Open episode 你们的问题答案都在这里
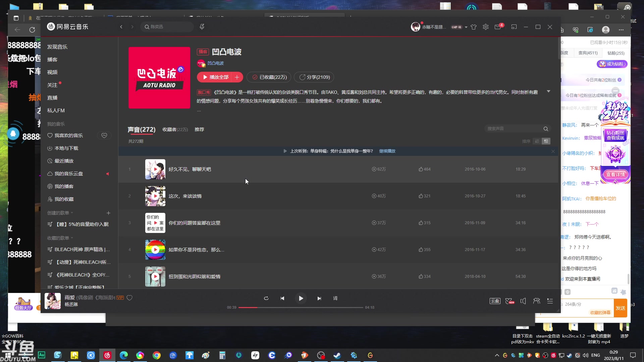The width and height of the screenshot is (644, 362). tap(194, 223)
